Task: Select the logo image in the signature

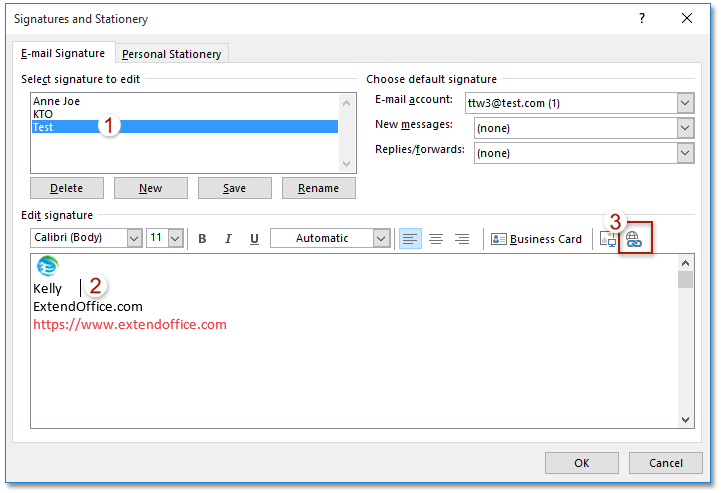Action: pyautogui.click(x=48, y=266)
